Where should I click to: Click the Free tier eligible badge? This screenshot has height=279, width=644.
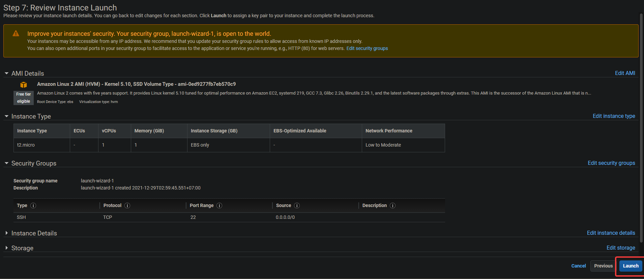click(x=24, y=98)
